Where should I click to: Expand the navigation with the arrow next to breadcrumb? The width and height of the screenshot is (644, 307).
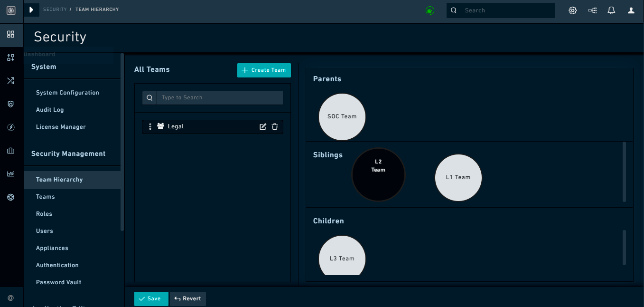point(31,10)
